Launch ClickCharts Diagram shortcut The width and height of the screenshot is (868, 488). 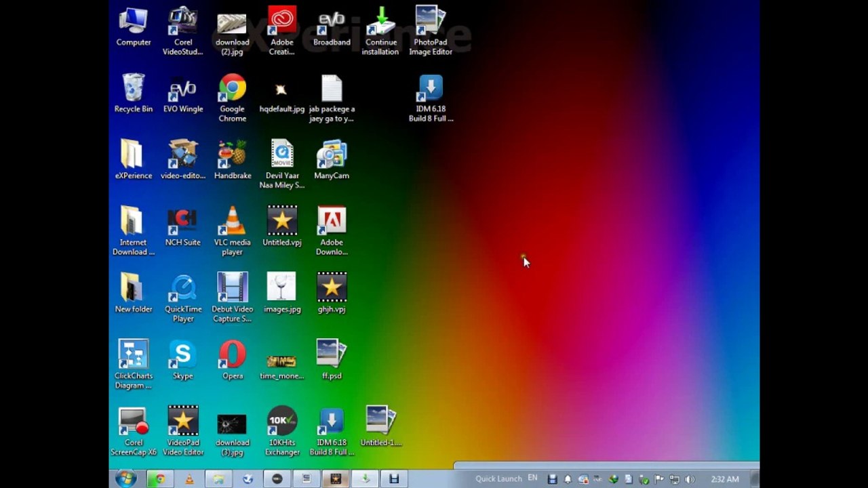coord(133,365)
